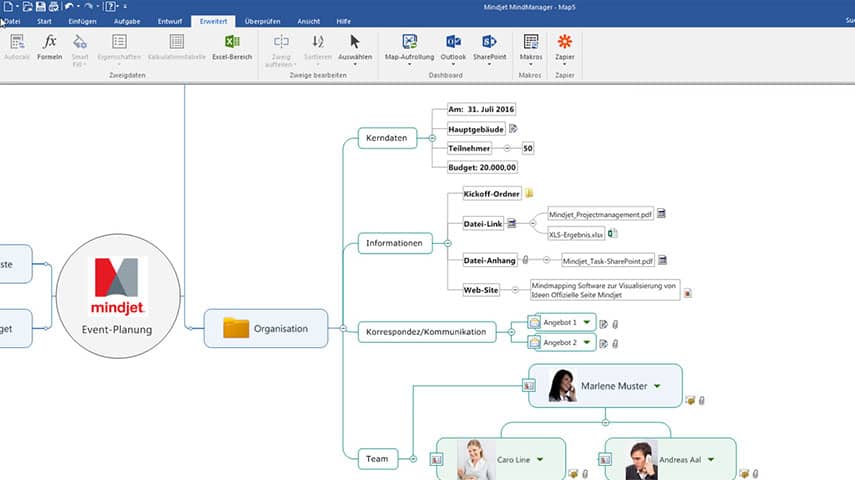Screen dimensions: 855x480
Task: Switch to the Aufgabe ribbon tab
Action: [127, 21]
